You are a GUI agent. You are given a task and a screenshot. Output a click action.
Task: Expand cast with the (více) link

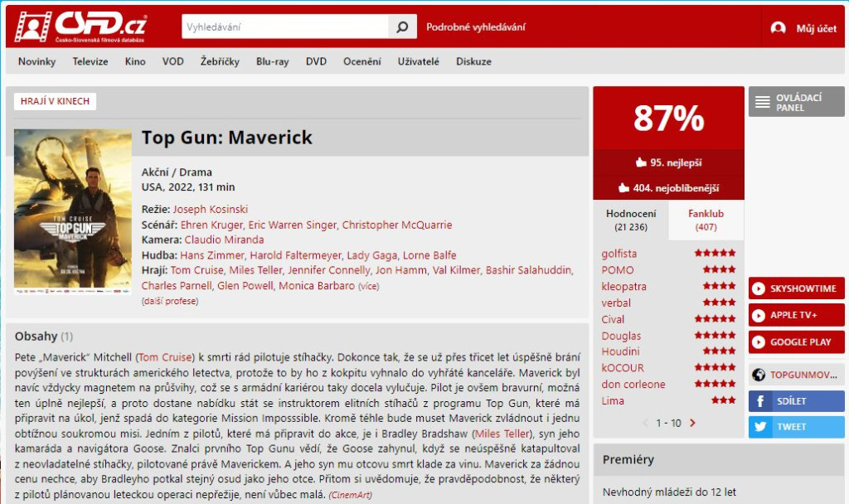[x=369, y=286]
